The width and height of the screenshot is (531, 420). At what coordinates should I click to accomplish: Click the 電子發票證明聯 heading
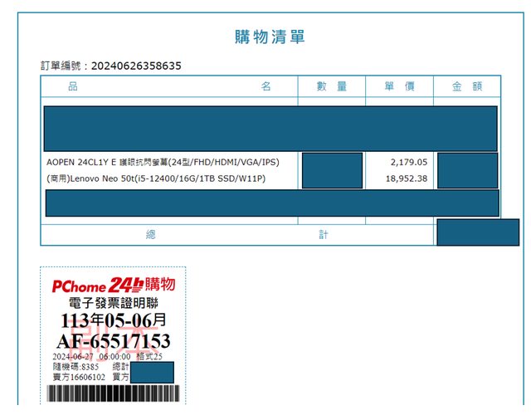pos(113,303)
